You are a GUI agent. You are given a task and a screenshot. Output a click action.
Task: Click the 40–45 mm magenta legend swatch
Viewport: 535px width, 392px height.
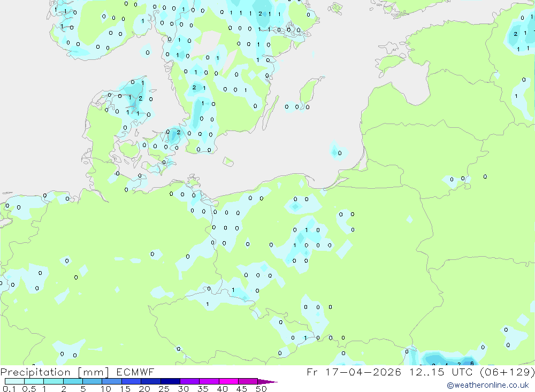(x=228, y=381)
